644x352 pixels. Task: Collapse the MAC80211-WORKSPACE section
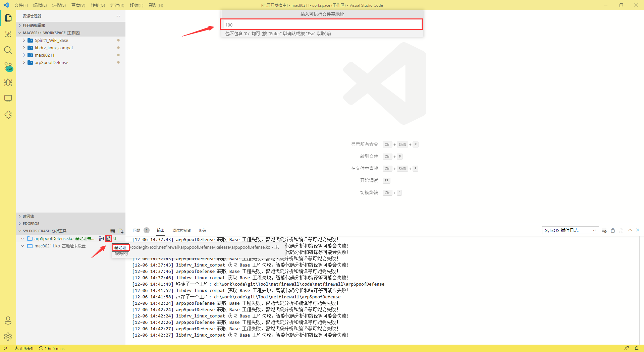[x=71, y=33]
